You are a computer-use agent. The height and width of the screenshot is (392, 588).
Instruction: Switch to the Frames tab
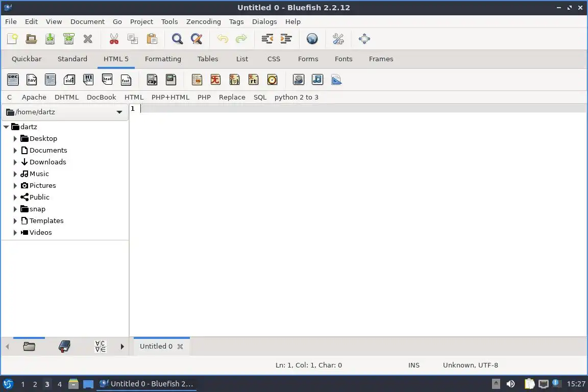381,59
